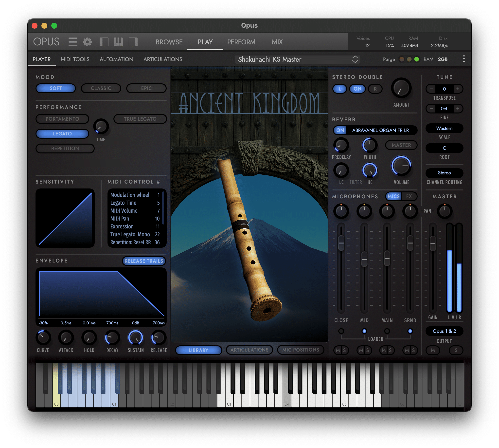Toggle the Stereo Double ON button
The width and height of the screenshot is (499, 448).
(357, 89)
